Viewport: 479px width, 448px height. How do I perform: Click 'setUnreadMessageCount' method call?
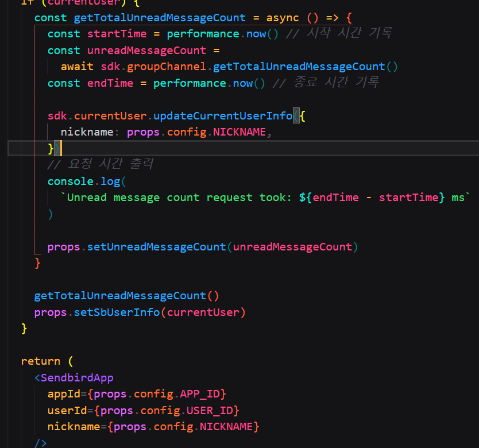[x=156, y=247]
